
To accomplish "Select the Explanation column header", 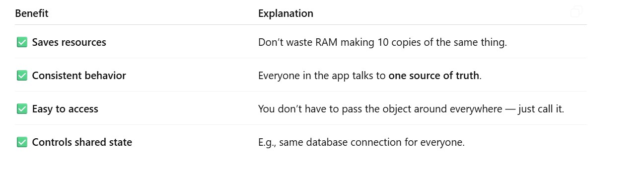I will coord(286,13).
